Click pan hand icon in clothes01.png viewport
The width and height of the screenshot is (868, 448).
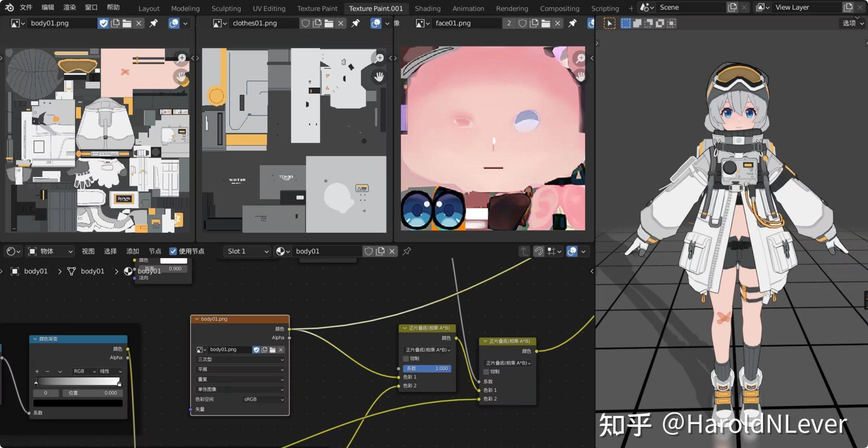[x=379, y=76]
